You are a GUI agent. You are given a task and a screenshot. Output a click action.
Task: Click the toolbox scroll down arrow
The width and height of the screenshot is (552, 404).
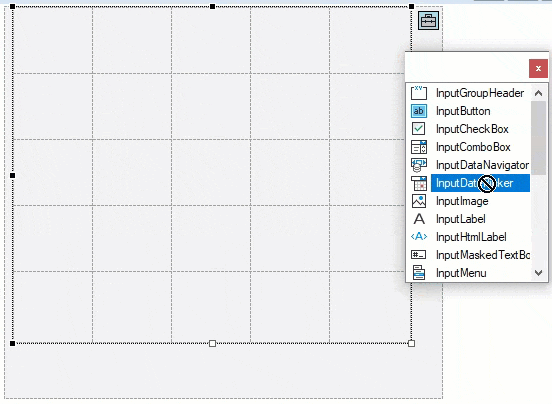pyautogui.click(x=538, y=273)
